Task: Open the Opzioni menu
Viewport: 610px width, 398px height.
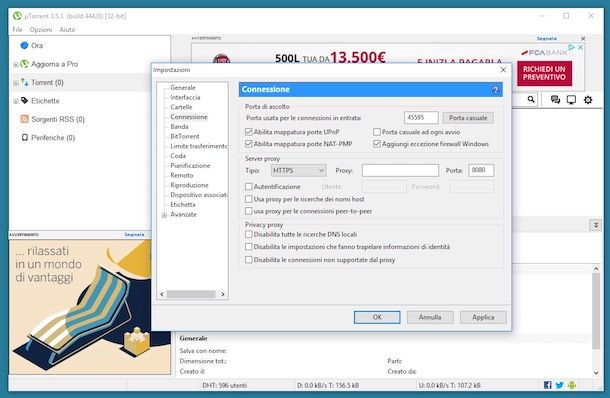Action: pos(41,30)
